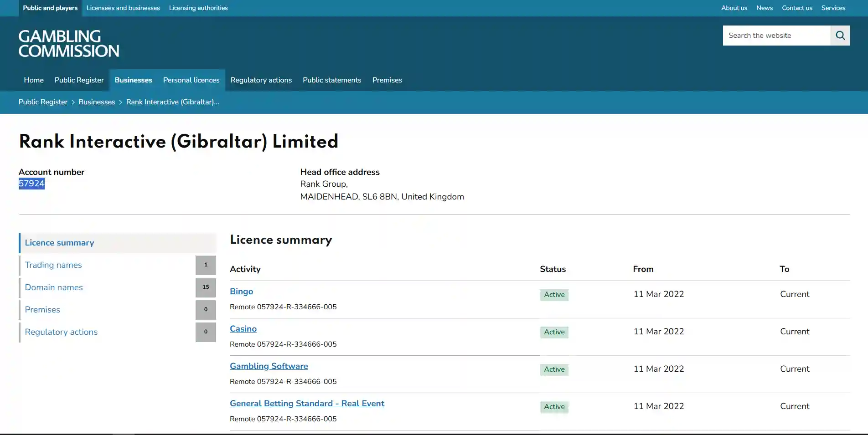Open the News link
Viewport: 868px width, 435px height.
point(765,8)
